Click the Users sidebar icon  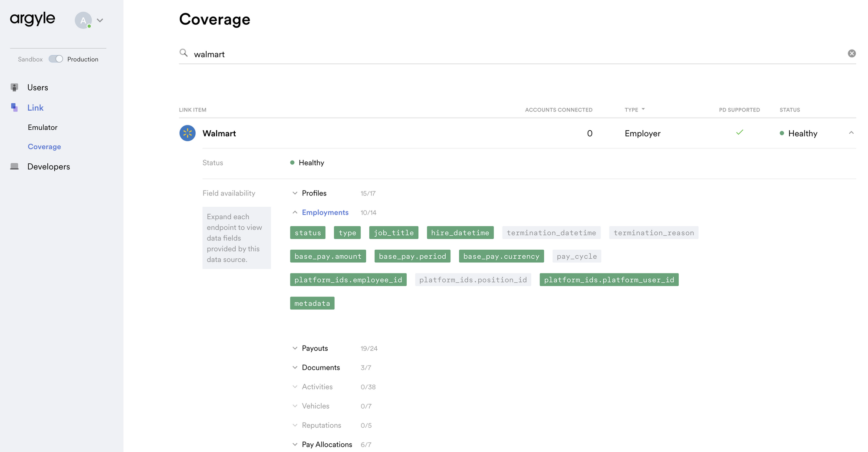click(x=14, y=87)
